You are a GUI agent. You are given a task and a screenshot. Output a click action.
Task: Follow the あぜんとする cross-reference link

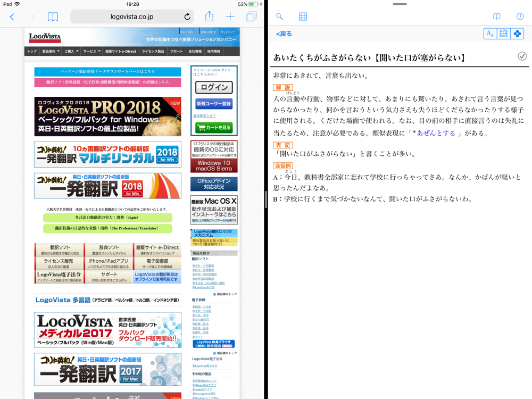(436, 133)
